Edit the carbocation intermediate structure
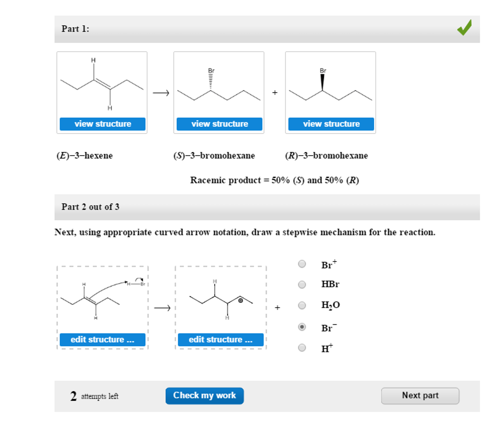This screenshot has height=421, width=504. coord(221,339)
